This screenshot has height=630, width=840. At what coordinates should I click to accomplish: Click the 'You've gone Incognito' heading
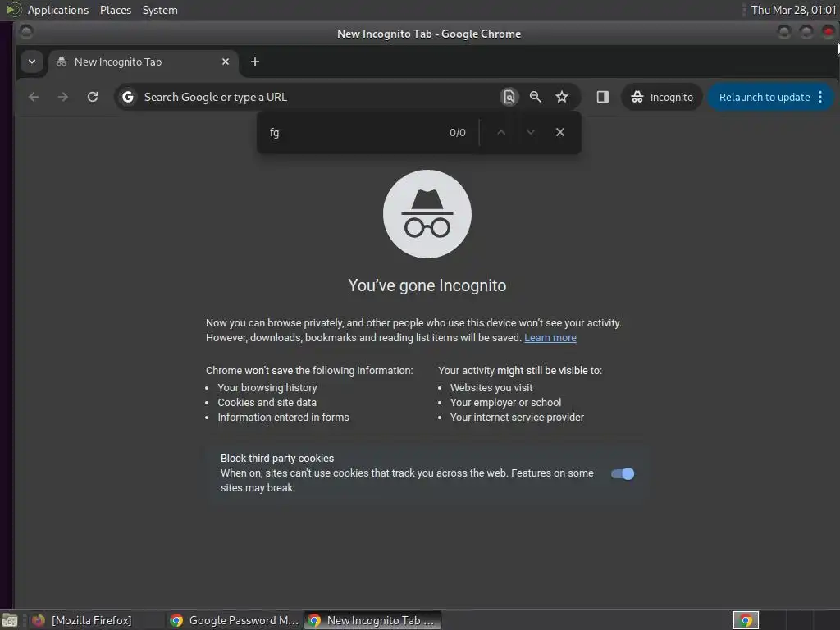(427, 285)
